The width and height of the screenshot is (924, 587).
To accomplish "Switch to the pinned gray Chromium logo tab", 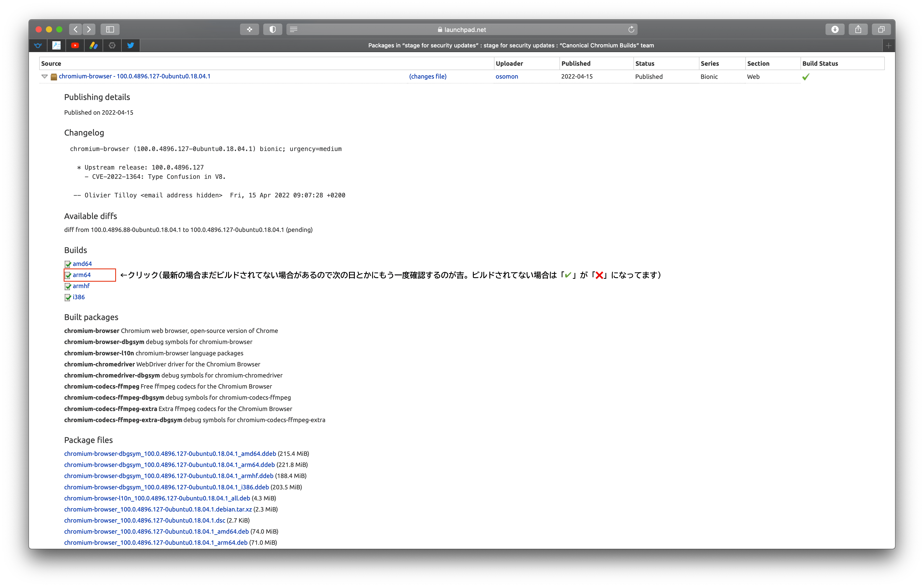I will (x=112, y=46).
